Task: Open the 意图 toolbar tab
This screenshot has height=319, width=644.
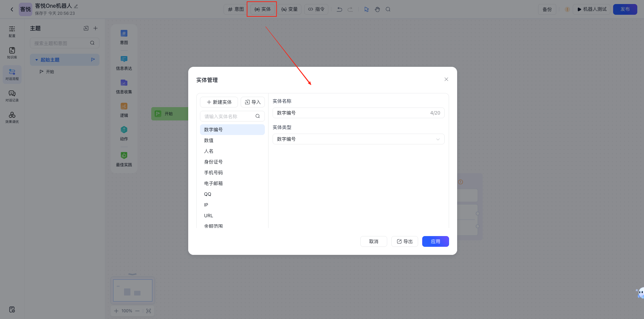Action: tap(236, 9)
